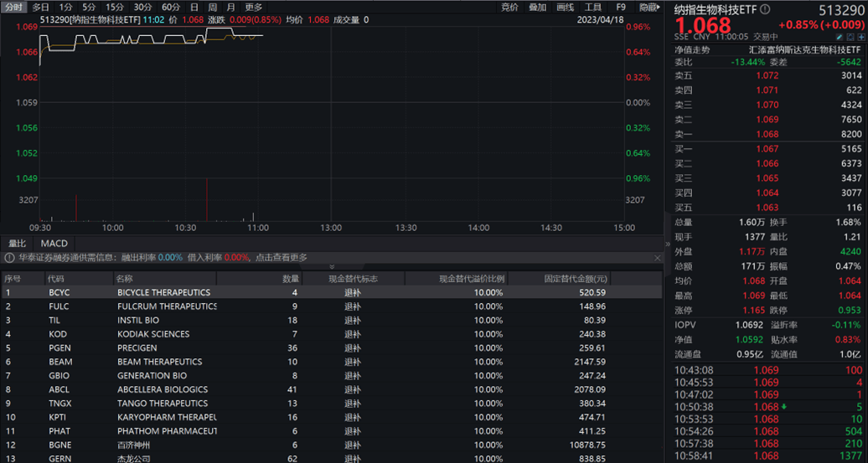Click the tall red volume bar near 10:40
Screen dimensions: 868x463
[207, 199]
